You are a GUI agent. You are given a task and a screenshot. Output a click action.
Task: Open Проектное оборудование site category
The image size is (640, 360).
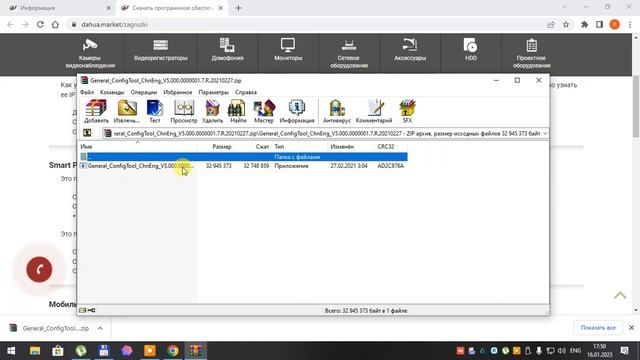pos(532,54)
